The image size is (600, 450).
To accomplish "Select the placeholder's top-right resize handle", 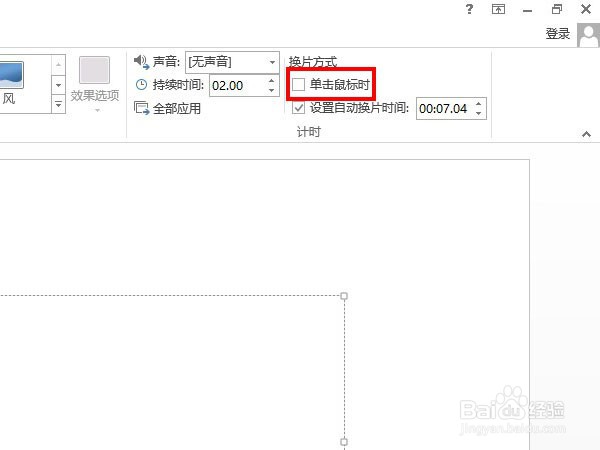I will point(344,296).
